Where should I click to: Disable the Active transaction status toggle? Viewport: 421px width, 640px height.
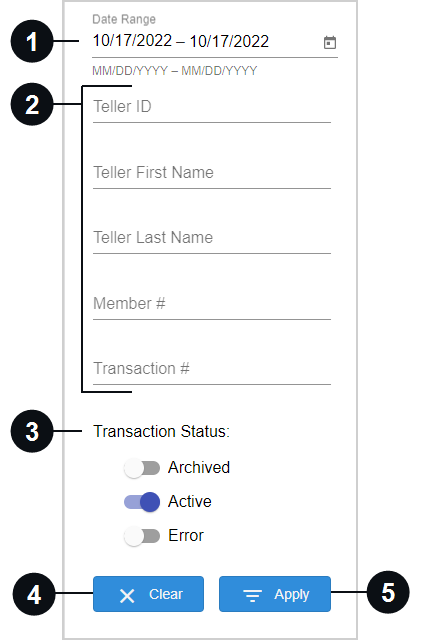point(142,502)
